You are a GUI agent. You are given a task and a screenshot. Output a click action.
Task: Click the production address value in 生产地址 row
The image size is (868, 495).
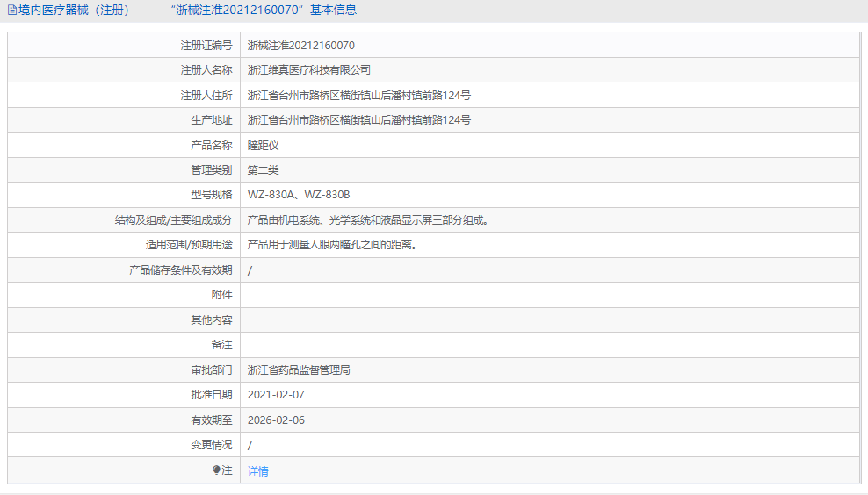click(x=359, y=120)
